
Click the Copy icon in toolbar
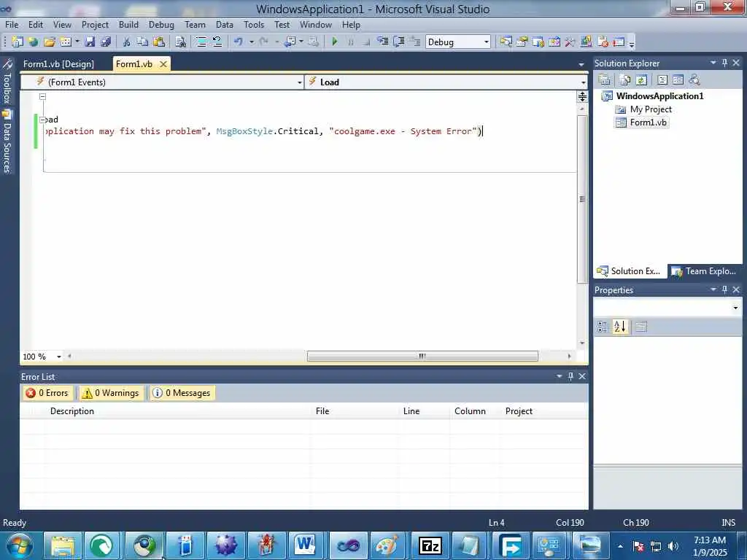pos(142,42)
